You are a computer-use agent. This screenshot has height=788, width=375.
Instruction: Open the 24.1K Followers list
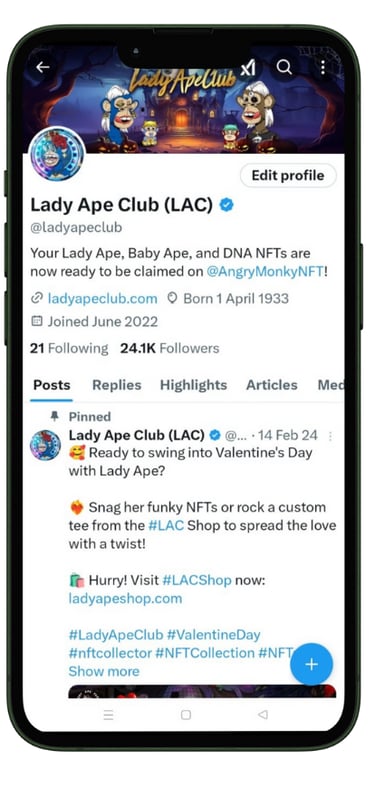pos(169,348)
